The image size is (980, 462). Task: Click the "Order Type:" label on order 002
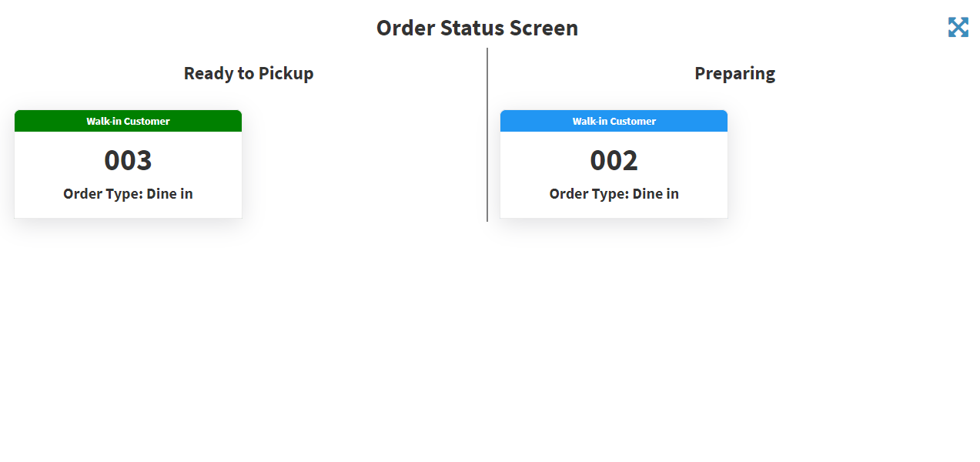click(x=589, y=194)
